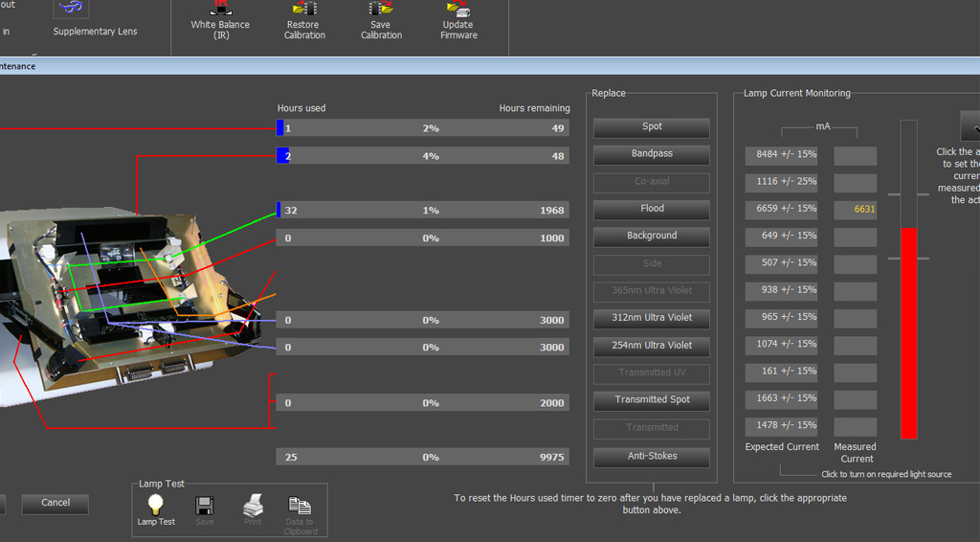Click the Measured Current label
Image resolution: width=980 pixels, height=542 pixels.
click(855, 453)
